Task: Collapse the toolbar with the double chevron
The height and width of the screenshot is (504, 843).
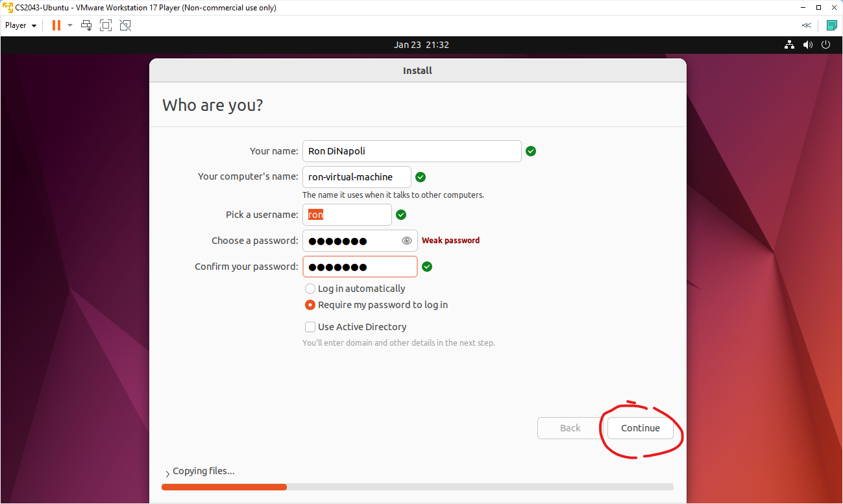Action: 806,25
